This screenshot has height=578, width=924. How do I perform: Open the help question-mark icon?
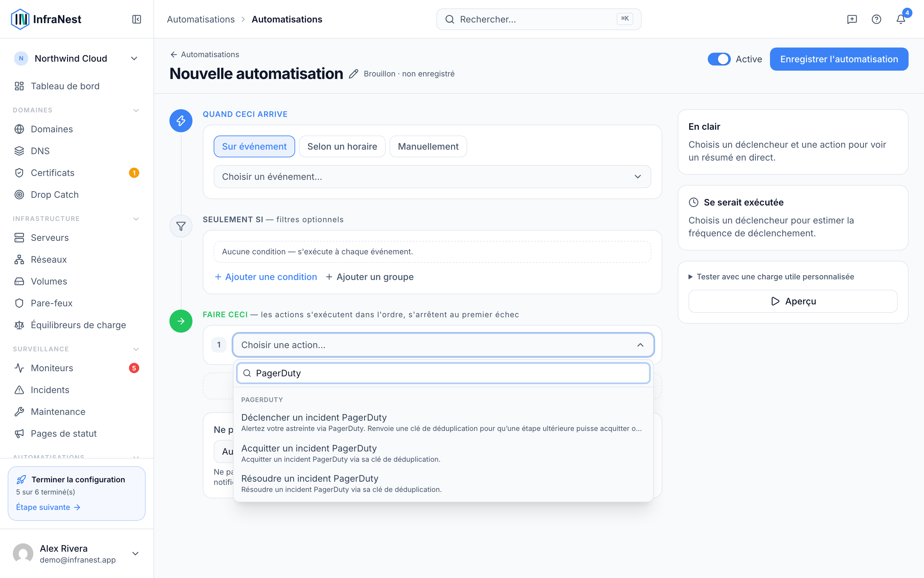876,19
